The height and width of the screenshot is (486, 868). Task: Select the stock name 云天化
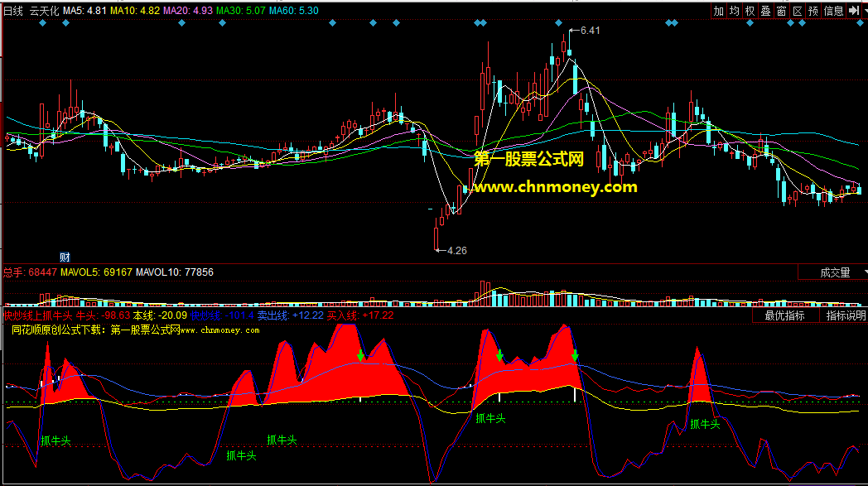(x=44, y=11)
